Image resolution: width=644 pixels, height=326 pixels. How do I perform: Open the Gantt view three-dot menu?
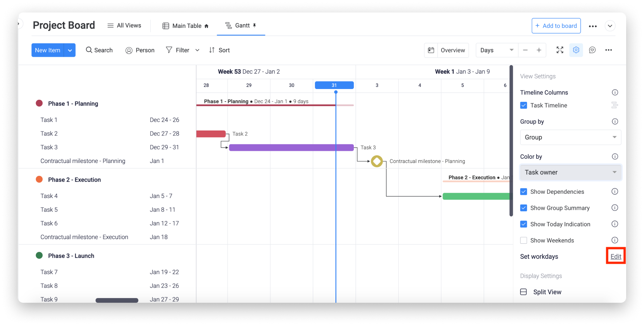[x=609, y=50]
